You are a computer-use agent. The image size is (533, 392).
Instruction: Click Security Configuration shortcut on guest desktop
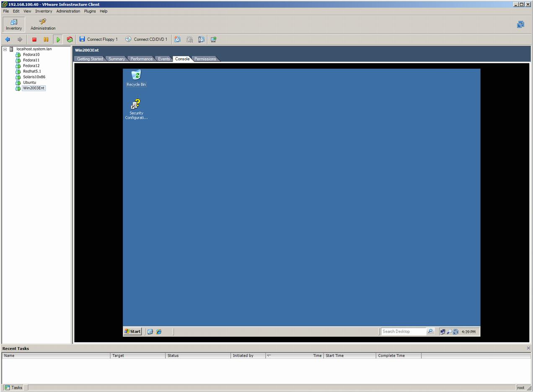pos(136,109)
